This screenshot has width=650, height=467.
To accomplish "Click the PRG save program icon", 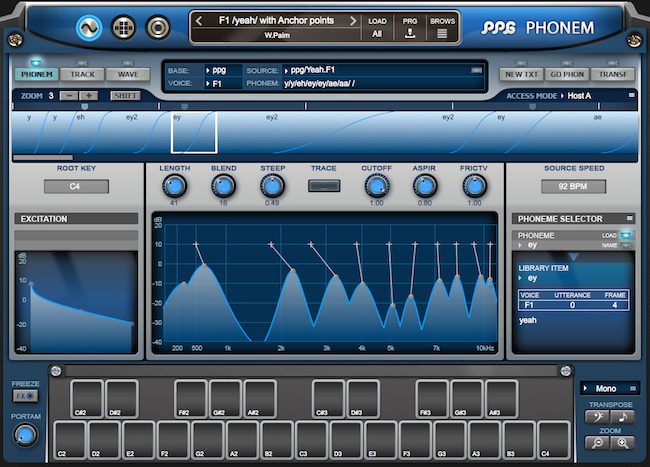I will point(409,33).
